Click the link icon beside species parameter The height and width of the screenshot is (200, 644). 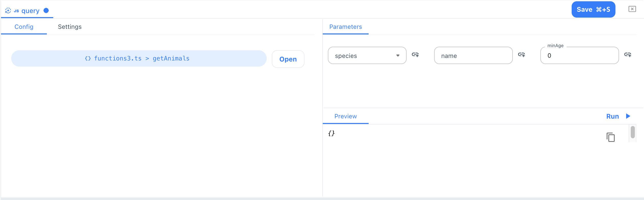coord(415,55)
